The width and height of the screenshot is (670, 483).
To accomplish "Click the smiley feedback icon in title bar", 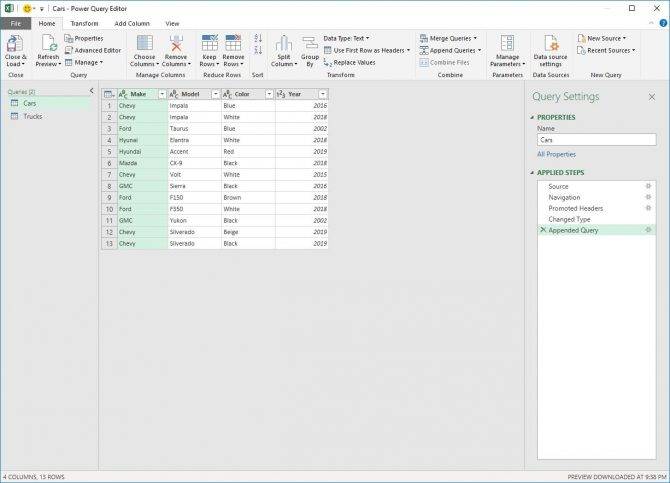I will [x=27, y=9].
